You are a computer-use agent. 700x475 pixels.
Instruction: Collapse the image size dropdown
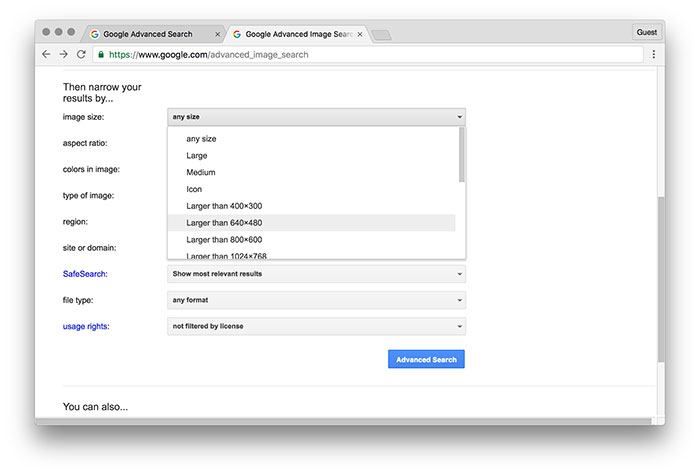pos(315,117)
